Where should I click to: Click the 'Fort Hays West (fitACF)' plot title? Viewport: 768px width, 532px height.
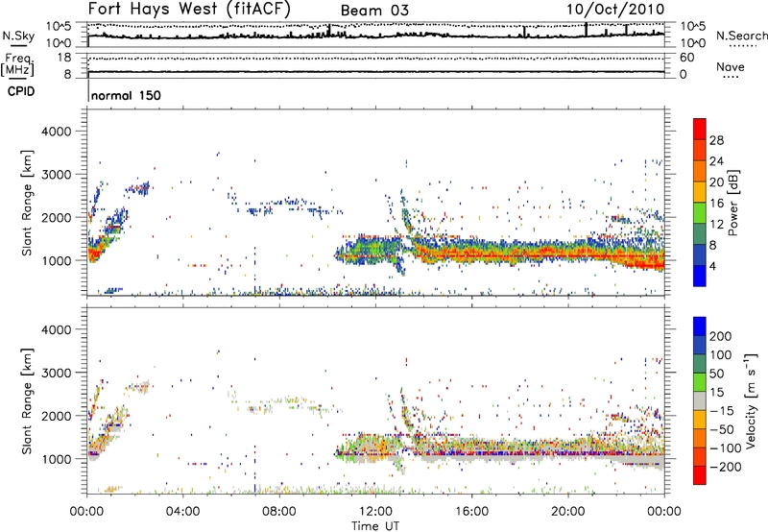coord(189,10)
